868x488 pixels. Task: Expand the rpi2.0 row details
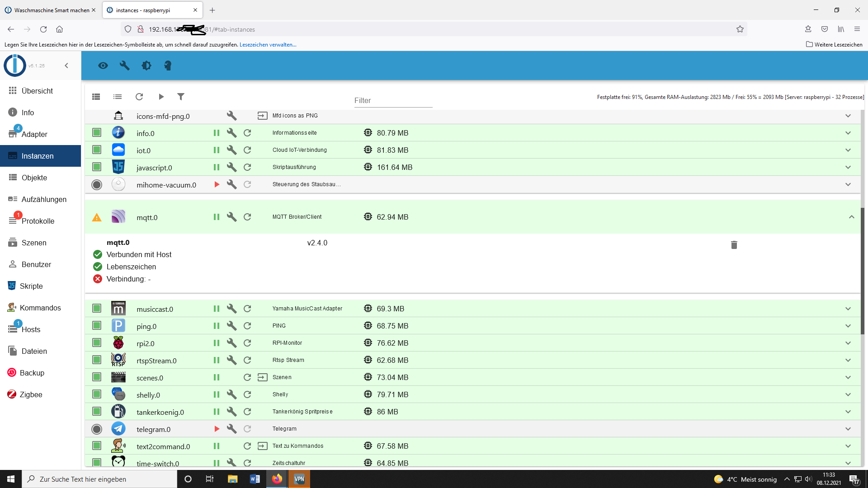pos(848,343)
